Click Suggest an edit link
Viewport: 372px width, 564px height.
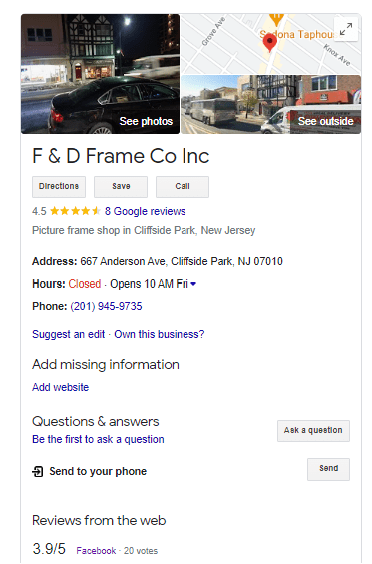(x=69, y=334)
